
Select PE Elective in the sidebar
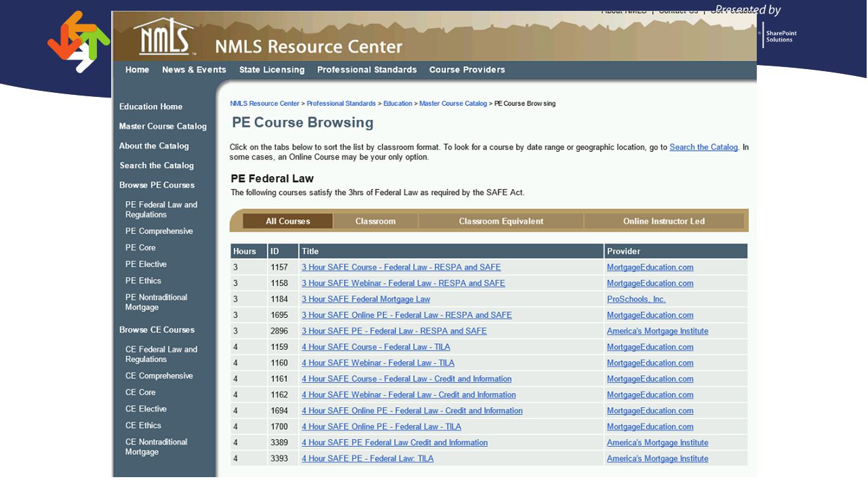point(146,264)
